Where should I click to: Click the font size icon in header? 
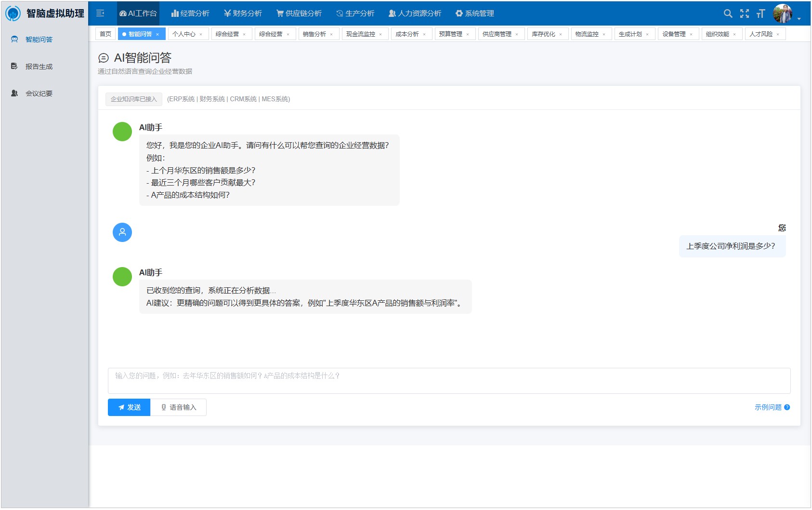[760, 13]
